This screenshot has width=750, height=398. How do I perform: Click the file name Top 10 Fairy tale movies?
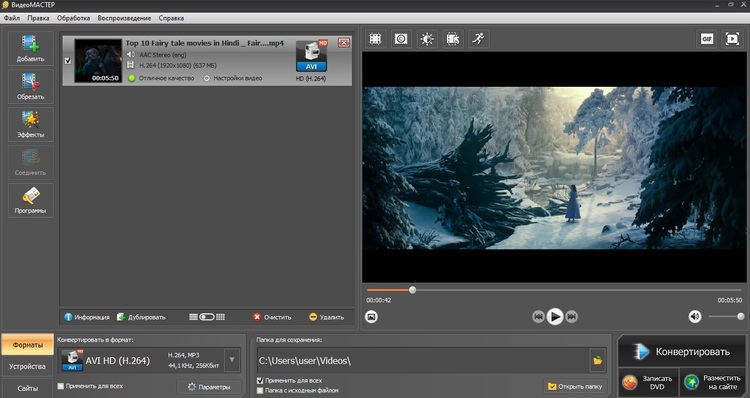coord(204,43)
